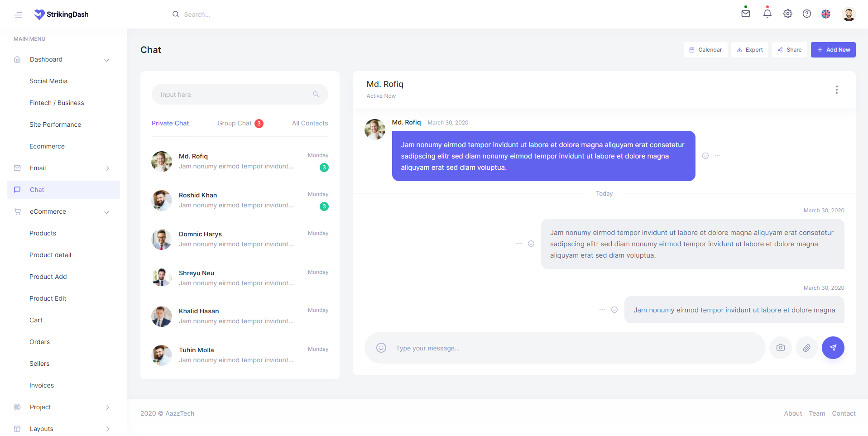Open Domnic Harys conversation

point(240,239)
